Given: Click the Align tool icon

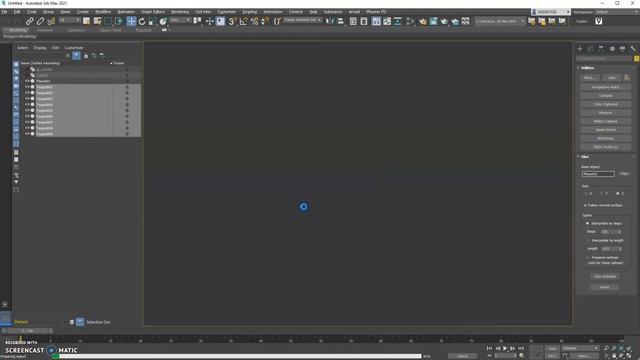Looking at the screenshot, I should click(x=340, y=21).
